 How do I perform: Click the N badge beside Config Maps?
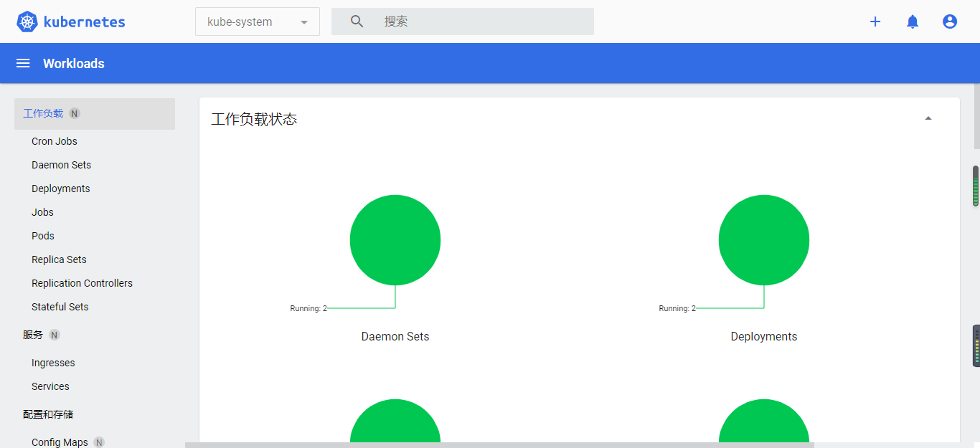pyautogui.click(x=99, y=442)
